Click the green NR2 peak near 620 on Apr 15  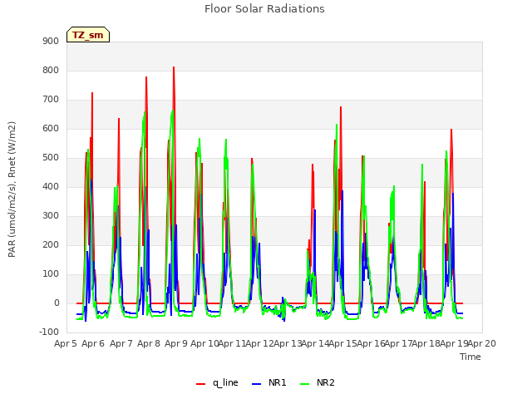click(x=337, y=125)
